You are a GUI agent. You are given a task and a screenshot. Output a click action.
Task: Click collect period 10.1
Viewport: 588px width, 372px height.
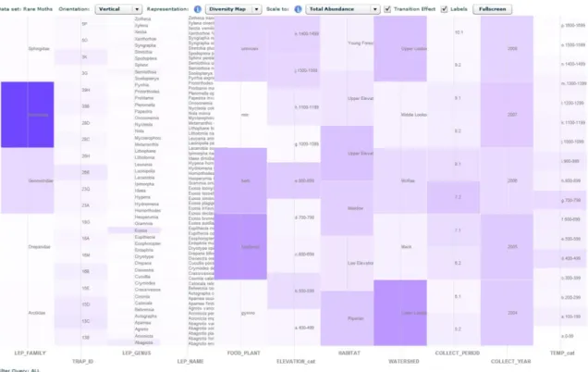pos(459,32)
